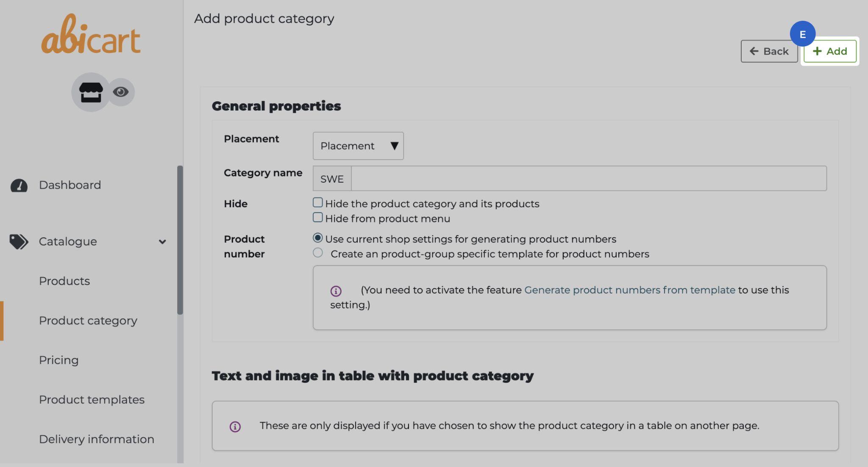Click info icon in product number notice

pyautogui.click(x=336, y=291)
